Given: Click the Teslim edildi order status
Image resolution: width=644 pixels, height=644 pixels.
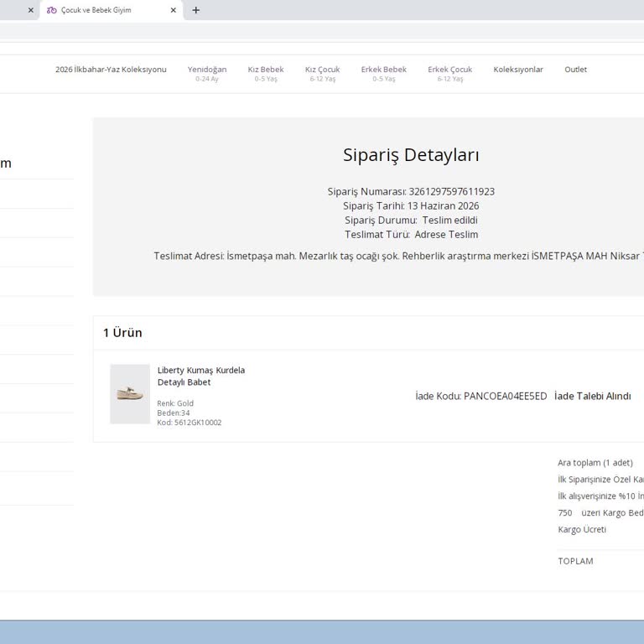Looking at the screenshot, I should pyautogui.click(x=449, y=221).
